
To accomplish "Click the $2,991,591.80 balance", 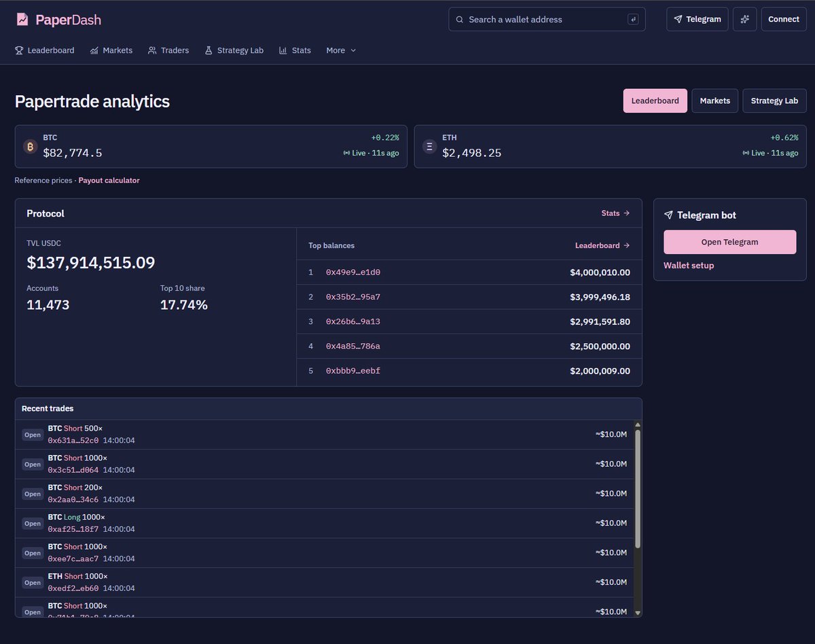I will click(x=600, y=321).
